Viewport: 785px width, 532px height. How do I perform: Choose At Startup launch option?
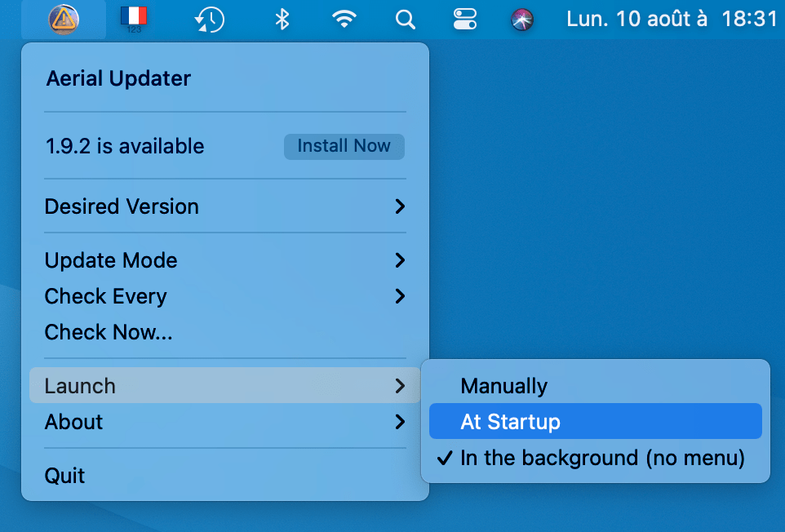(595, 421)
